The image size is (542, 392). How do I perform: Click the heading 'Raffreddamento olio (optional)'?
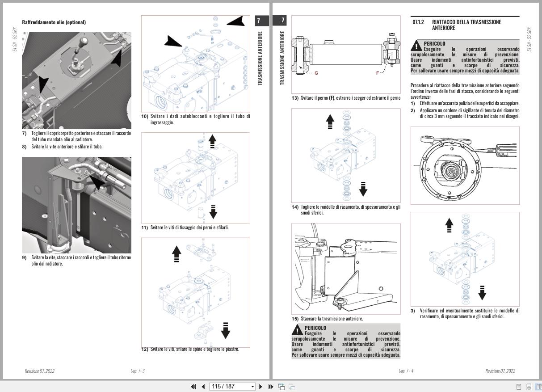pyautogui.click(x=54, y=22)
